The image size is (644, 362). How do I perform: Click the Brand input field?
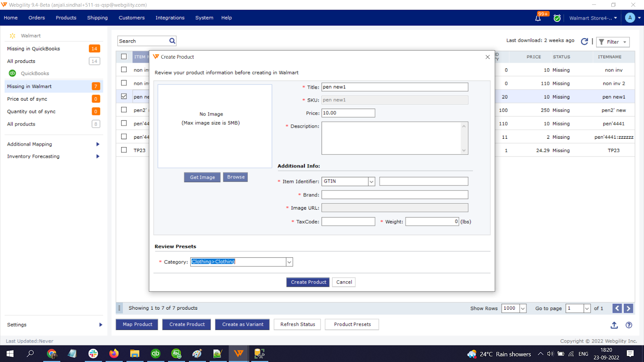coord(395,195)
